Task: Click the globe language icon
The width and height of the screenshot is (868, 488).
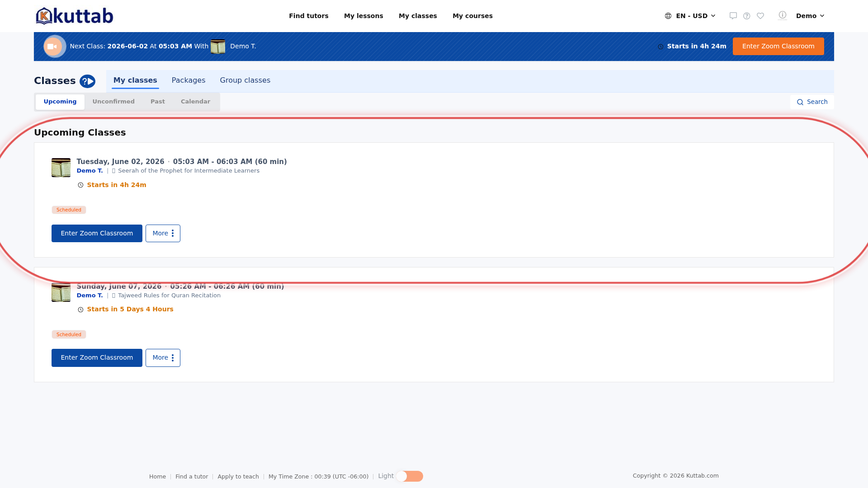Action: (x=668, y=16)
